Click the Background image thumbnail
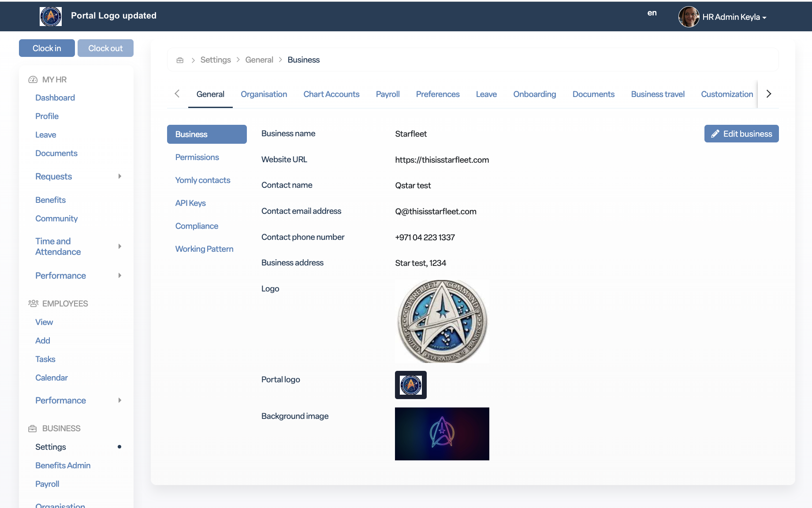Screen dimensions: 812x508 [442, 434]
